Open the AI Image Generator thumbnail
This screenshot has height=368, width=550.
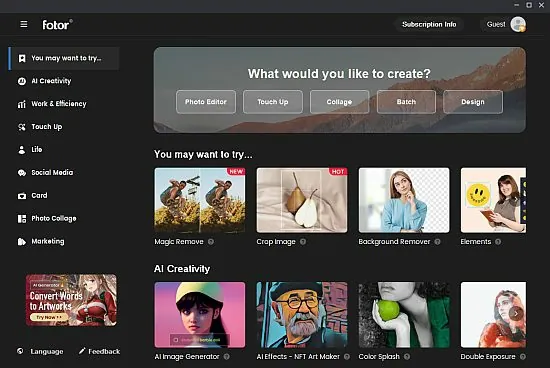pos(200,315)
